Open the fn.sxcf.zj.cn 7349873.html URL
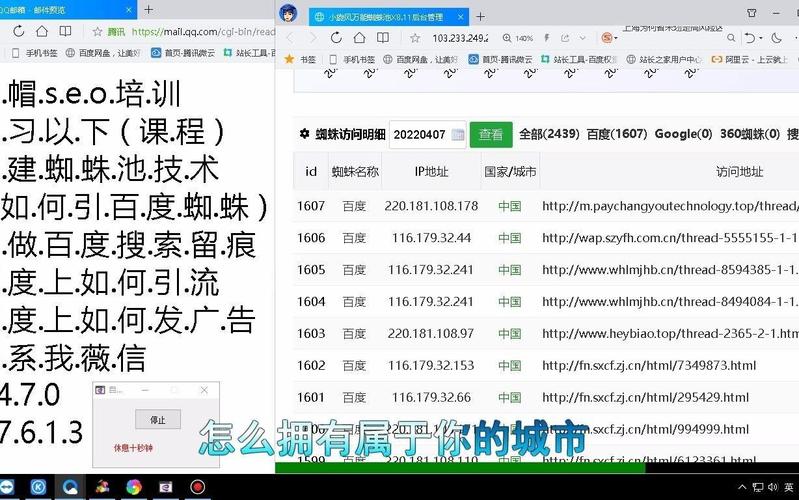 [x=649, y=365]
